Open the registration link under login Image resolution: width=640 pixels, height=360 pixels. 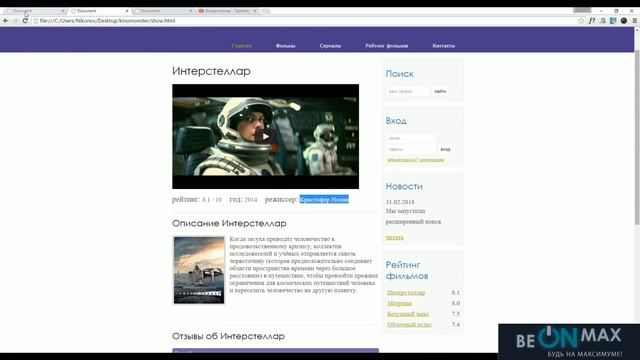tap(432, 160)
